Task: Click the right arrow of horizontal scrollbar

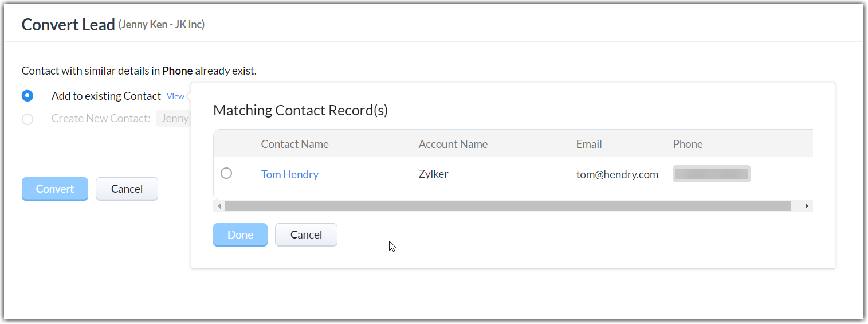Action: [807, 206]
